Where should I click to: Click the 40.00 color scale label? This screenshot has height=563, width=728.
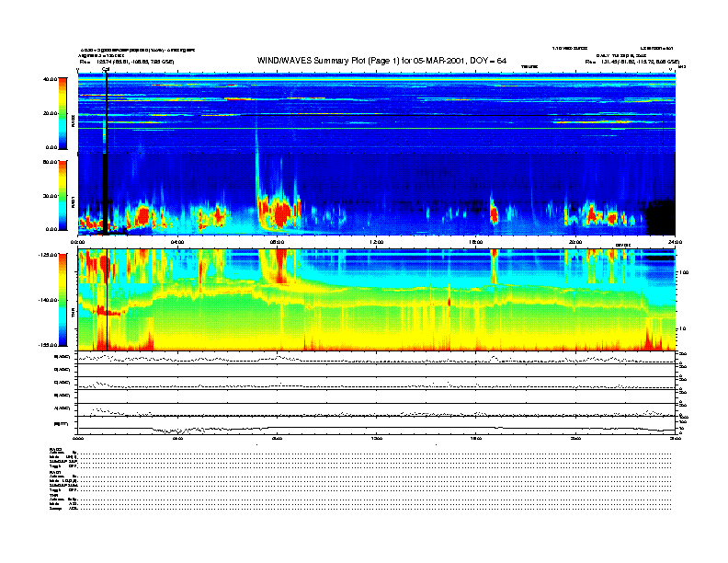tap(50, 79)
